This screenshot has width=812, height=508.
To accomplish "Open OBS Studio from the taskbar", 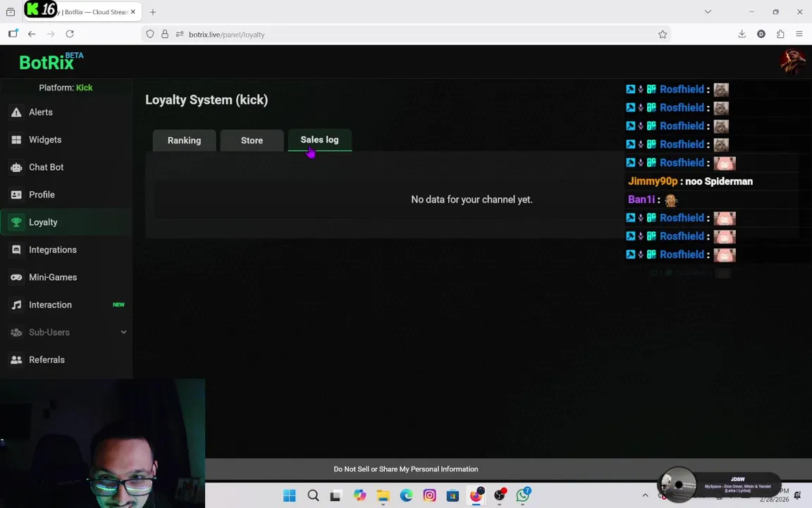I will point(500,495).
